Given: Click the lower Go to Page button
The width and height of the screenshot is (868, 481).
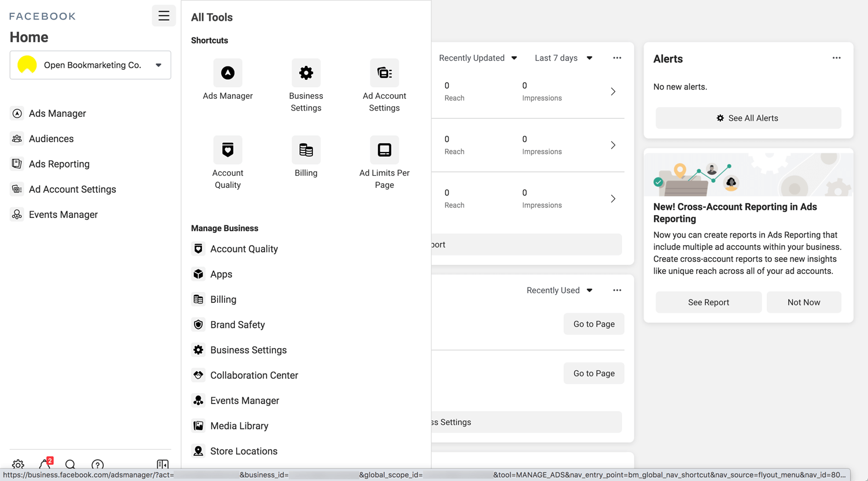Looking at the screenshot, I should [x=594, y=373].
